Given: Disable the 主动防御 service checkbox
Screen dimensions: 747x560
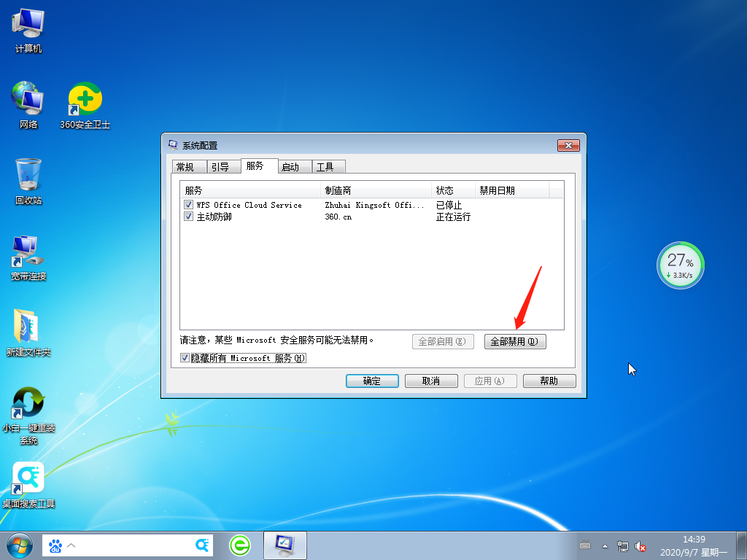Looking at the screenshot, I should coord(188,217).
